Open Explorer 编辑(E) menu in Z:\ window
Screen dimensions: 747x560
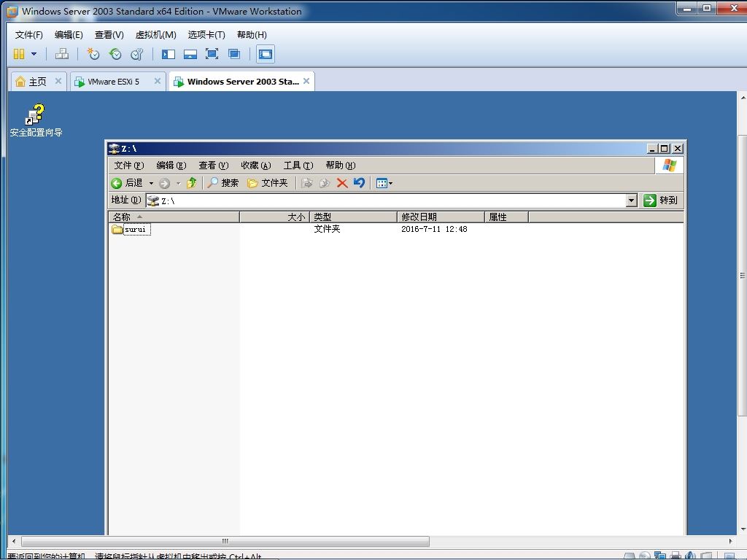[171, 166]
